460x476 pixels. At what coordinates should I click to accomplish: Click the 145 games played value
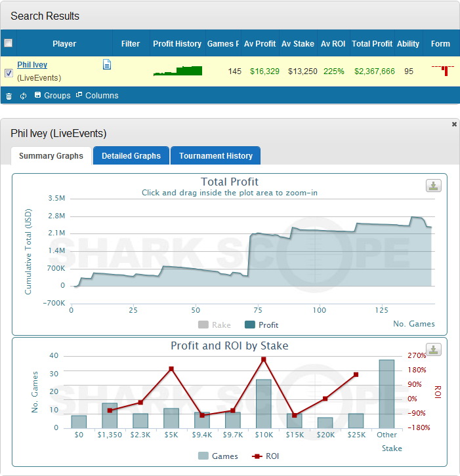234,71
